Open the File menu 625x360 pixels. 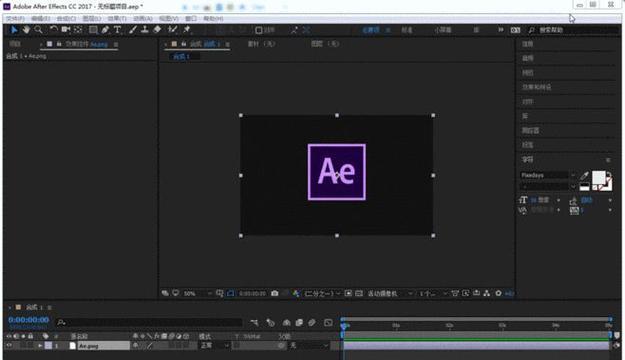tap(15, 19)
